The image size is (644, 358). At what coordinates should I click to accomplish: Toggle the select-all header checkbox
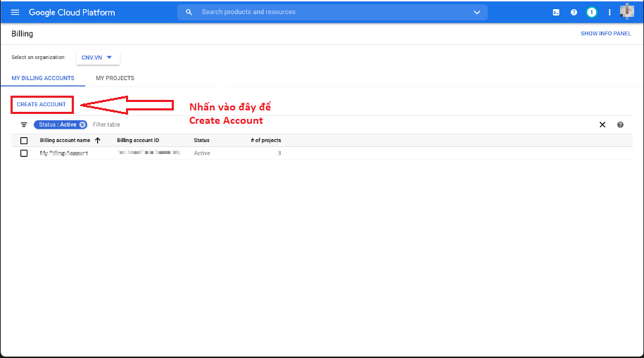pyautogui.click(x=24, y=141)
